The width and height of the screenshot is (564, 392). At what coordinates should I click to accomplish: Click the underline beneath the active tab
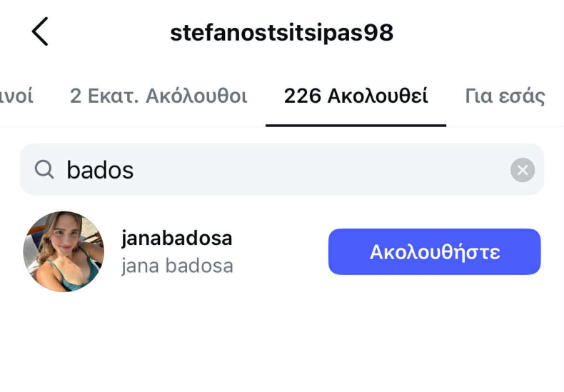coord(356,125)
